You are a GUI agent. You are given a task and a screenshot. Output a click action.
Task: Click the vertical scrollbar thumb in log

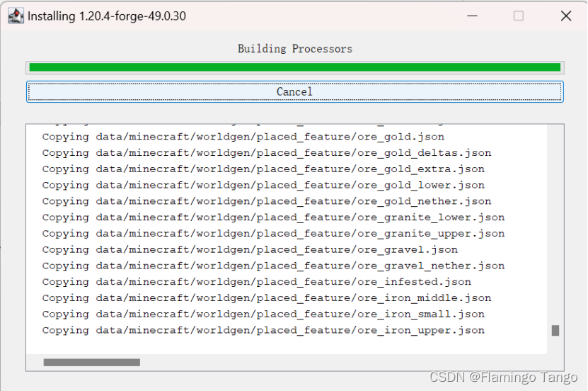(x=555, y=331)
